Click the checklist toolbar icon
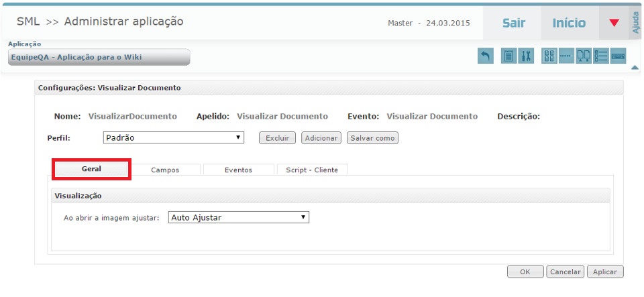 [x=600, y=56]
